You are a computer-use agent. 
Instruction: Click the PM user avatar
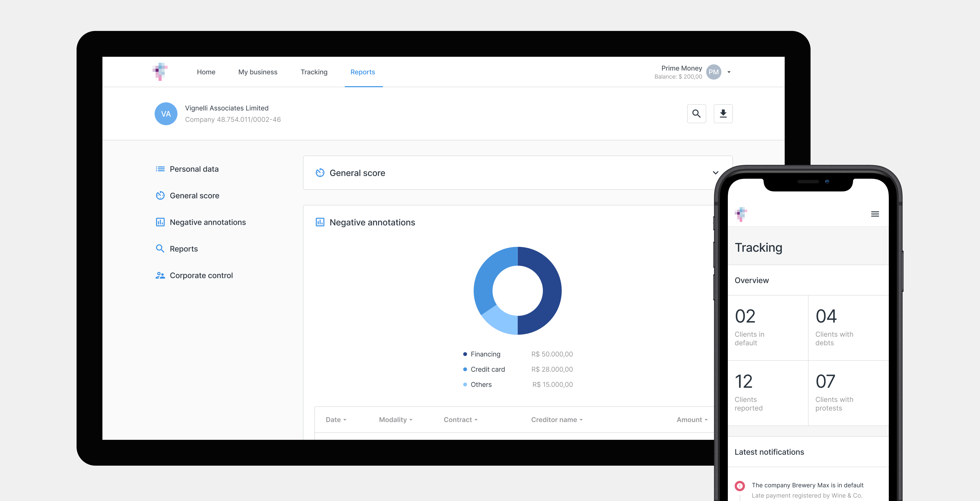coord(713,72)
